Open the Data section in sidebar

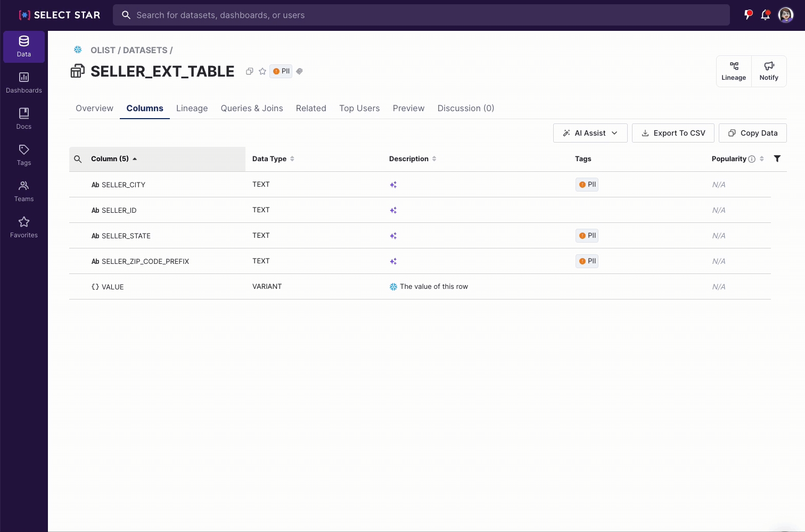[24, 47]
